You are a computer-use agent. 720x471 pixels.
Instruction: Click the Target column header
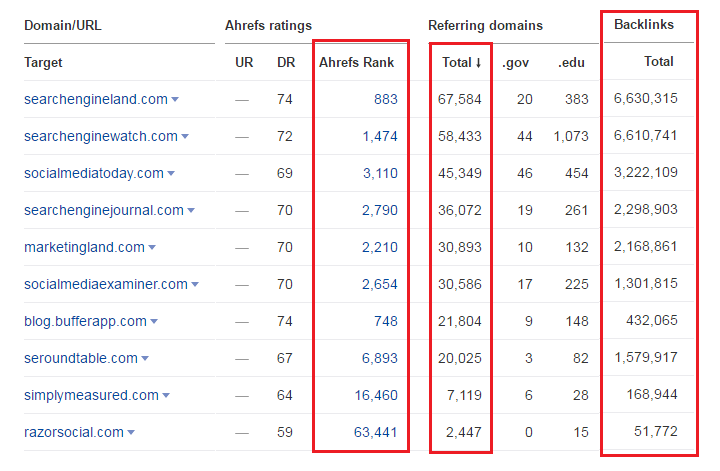[x=43, y=62]
